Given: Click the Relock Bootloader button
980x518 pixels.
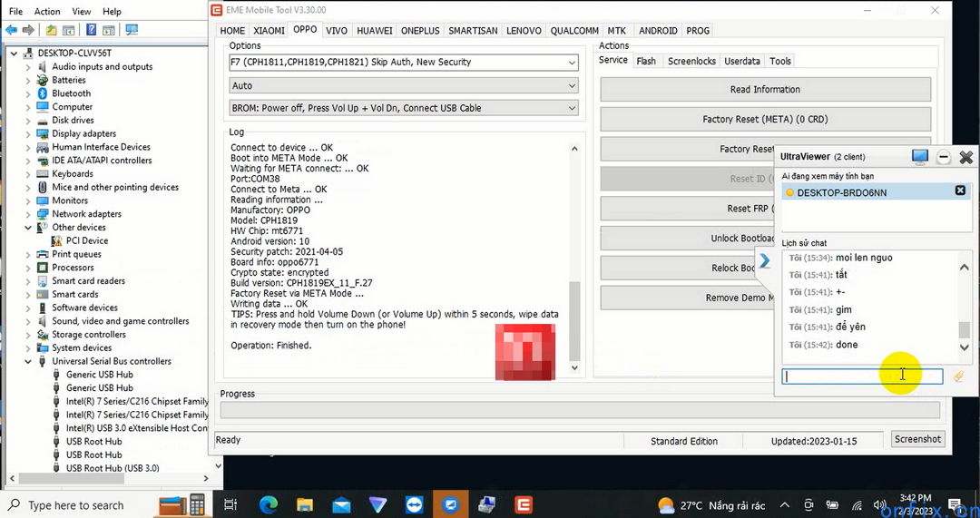Looking at the screenshot, I should (x=679, y=268).
